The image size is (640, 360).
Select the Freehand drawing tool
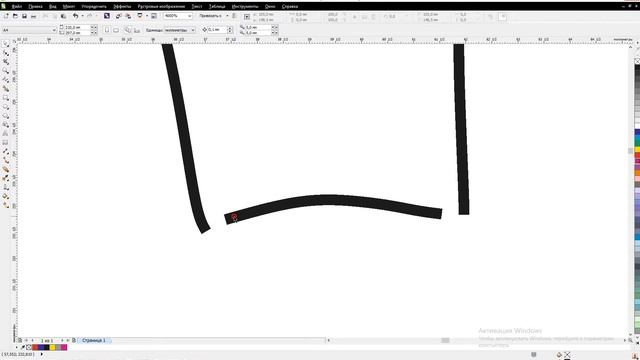tap(6, 80)
